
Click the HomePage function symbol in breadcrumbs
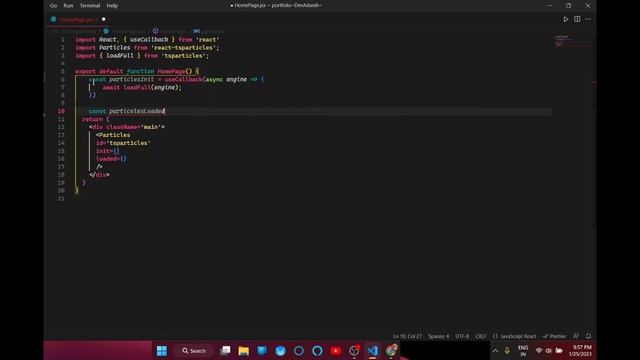[x=156, y=31]
